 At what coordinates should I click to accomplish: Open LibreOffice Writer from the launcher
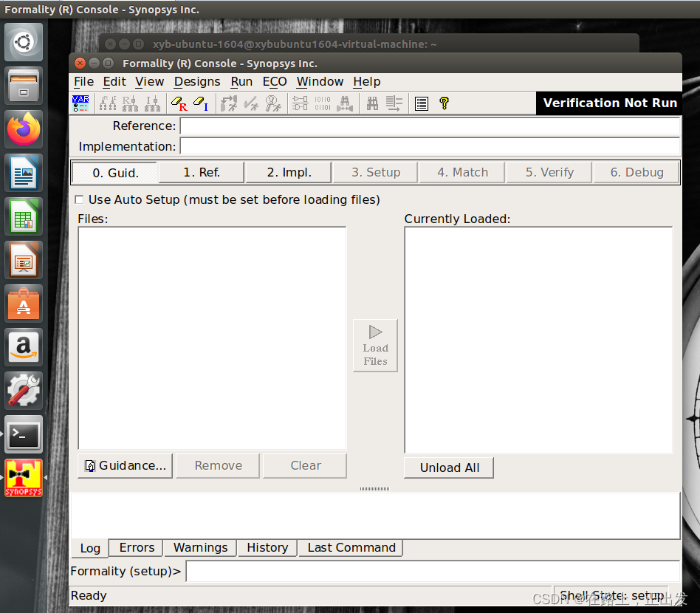[24, 173]
